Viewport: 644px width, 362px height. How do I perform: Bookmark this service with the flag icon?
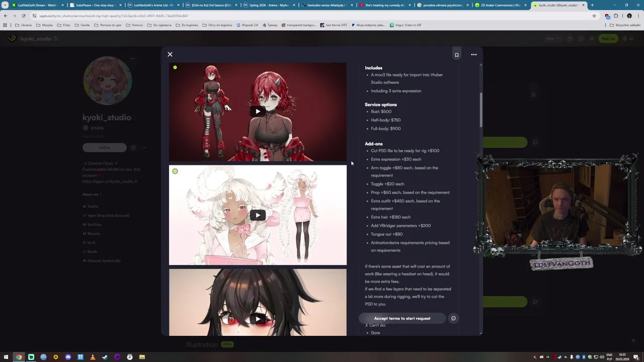coord(457,55)
